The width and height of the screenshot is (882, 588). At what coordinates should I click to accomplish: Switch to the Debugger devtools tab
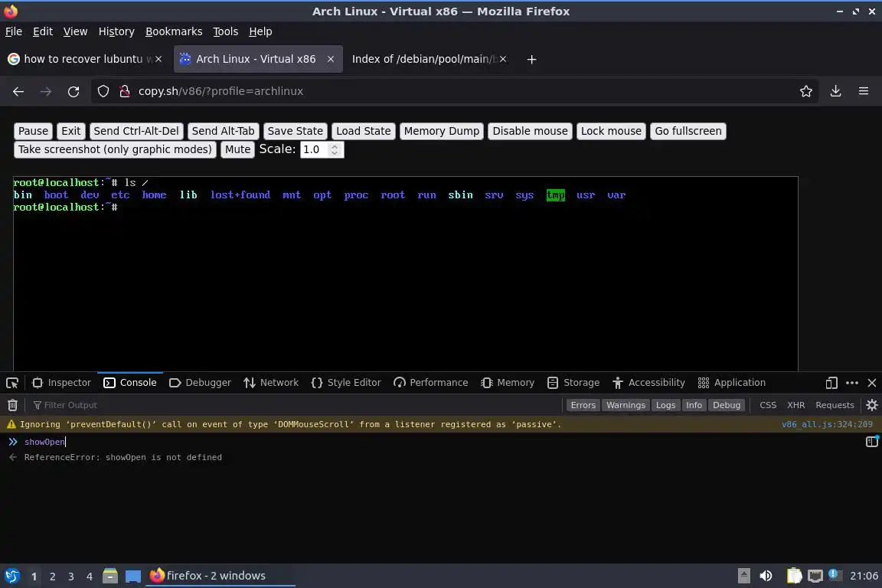click(201, 383)
